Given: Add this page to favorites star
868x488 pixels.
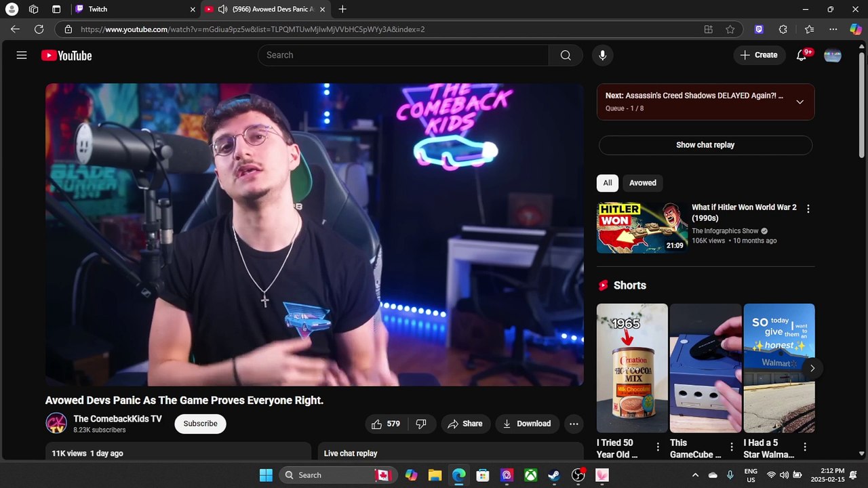Looking at the screenshot, I should coord(730,29).
